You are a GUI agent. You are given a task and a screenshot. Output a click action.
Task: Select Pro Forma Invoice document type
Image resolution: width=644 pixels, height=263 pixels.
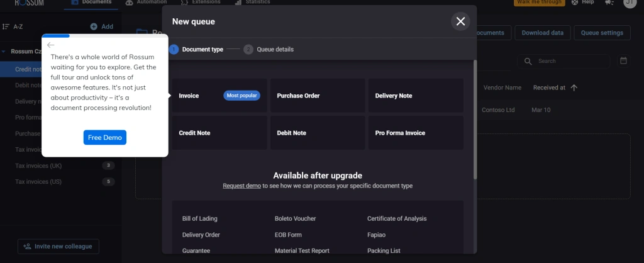tap(416, 133)
